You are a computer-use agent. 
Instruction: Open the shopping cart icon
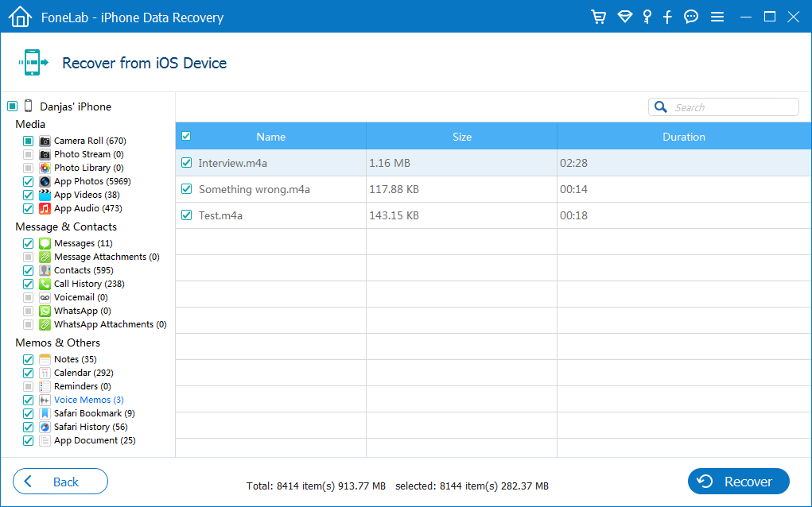[x=598, y=17]
